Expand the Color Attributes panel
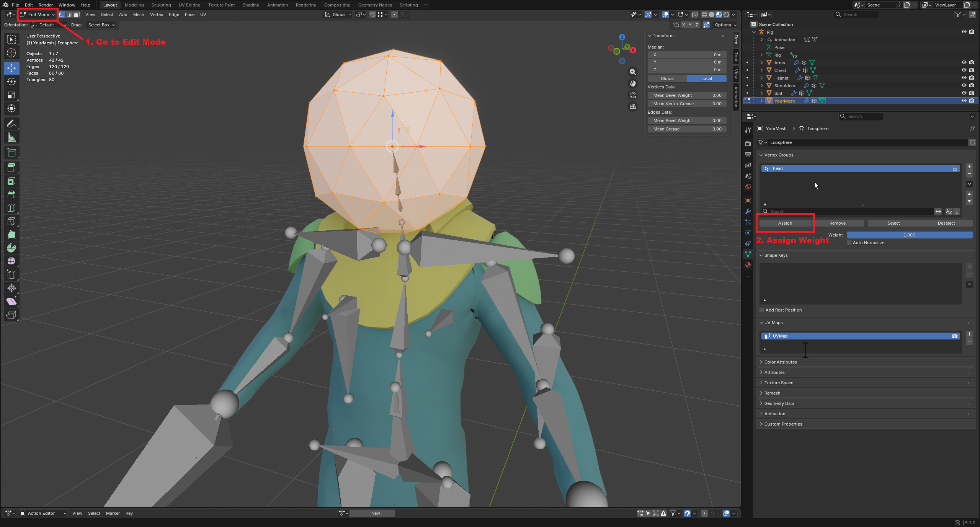The image size is (980, 527). coord(780,362)
